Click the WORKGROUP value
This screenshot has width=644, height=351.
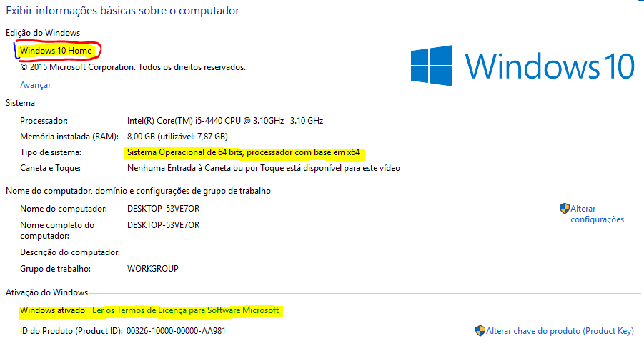pos(153,269)
